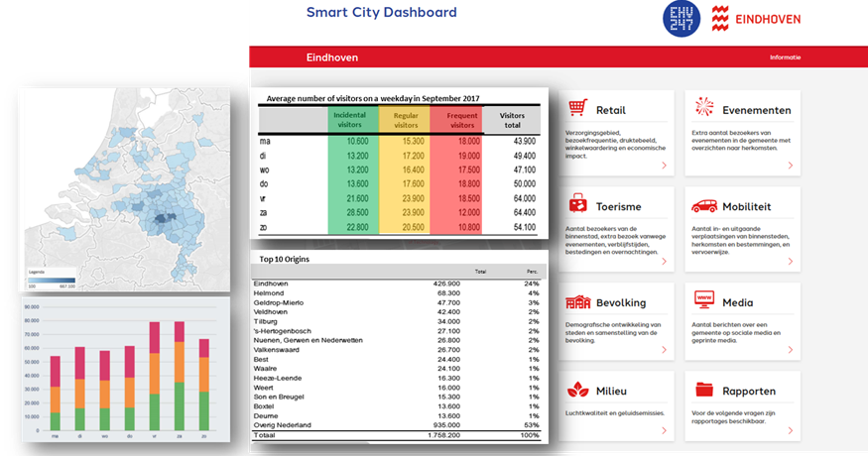Click the Eindhoven municipality logo

tap(756, 19)
